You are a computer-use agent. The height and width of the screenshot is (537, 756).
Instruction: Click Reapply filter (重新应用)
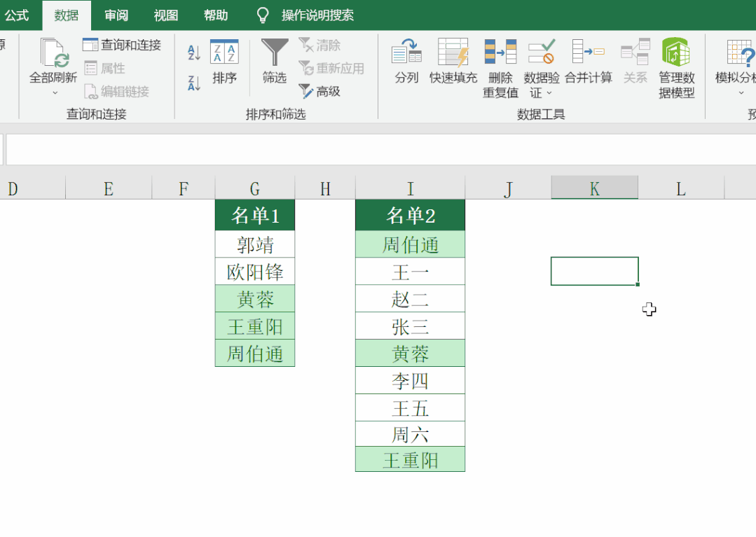coord(331,68)
